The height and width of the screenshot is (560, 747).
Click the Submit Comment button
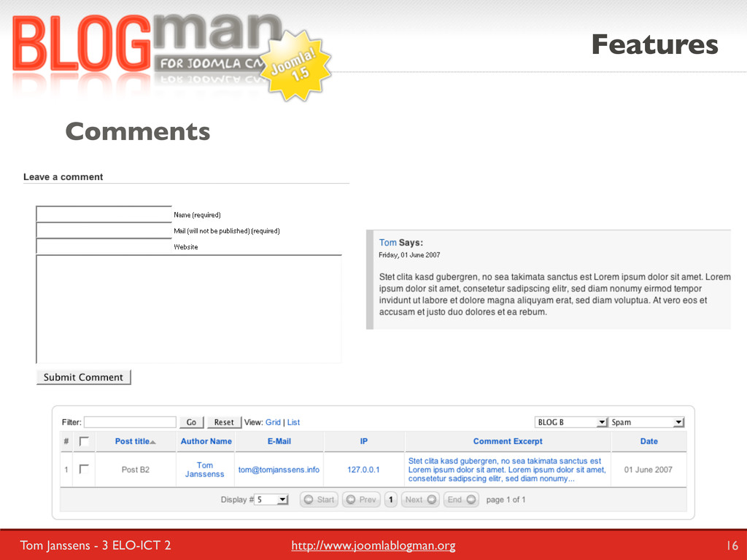tap(83, 377)
